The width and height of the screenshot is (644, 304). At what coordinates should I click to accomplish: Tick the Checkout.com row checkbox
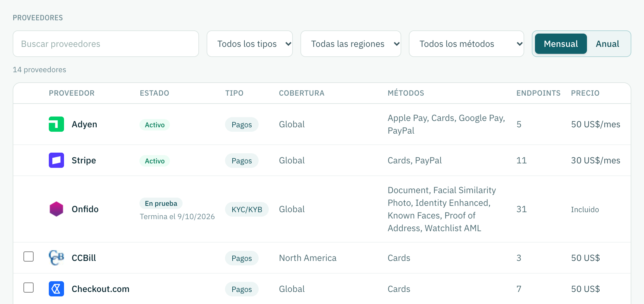click(29, 288)
